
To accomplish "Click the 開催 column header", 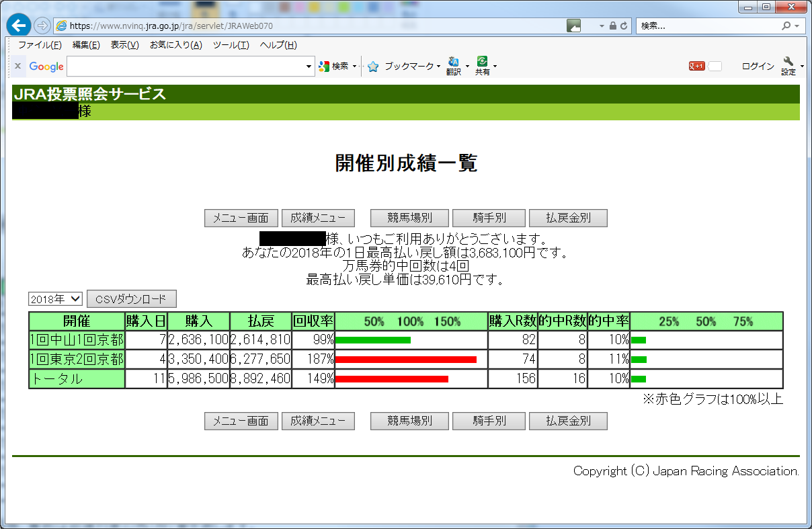I will tap(77, 321).
